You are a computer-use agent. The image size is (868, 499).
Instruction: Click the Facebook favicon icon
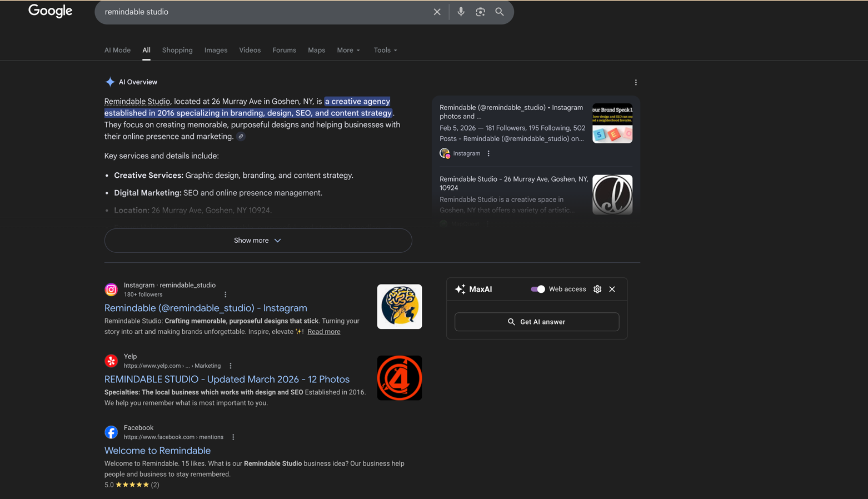pos(111,432)
